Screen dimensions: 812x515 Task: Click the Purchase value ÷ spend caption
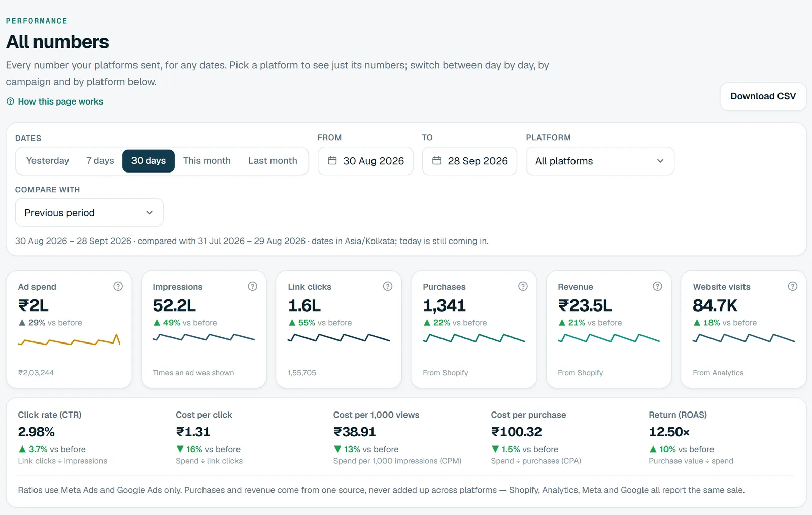(691, 461)
